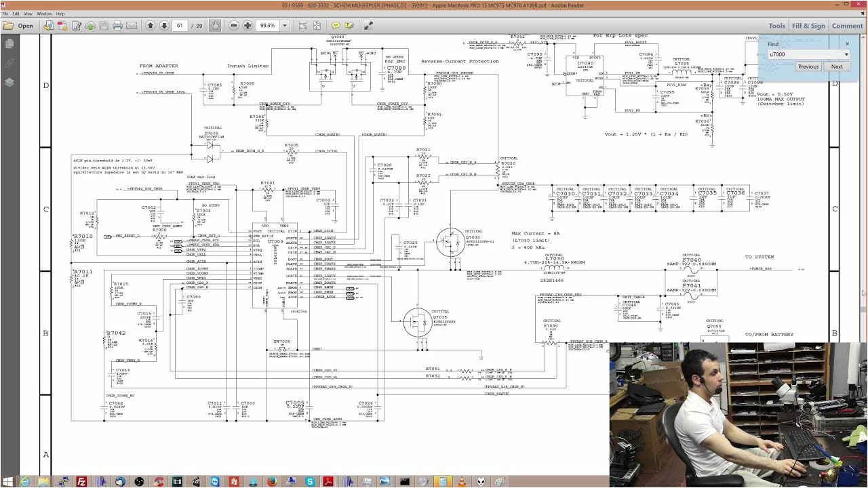
Task: Go to the next page with down arrow
Action: tap(165, 26)
